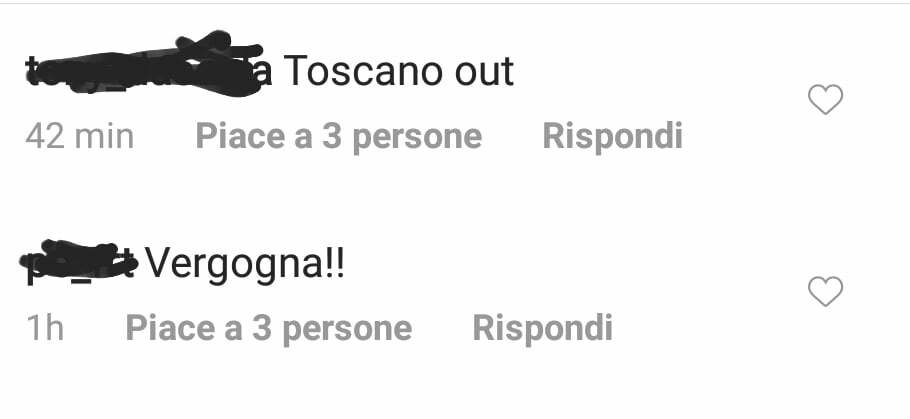The image size is (910, 419).
Task: Open redacted username before "Vergogna!!"
Action: 79,262
